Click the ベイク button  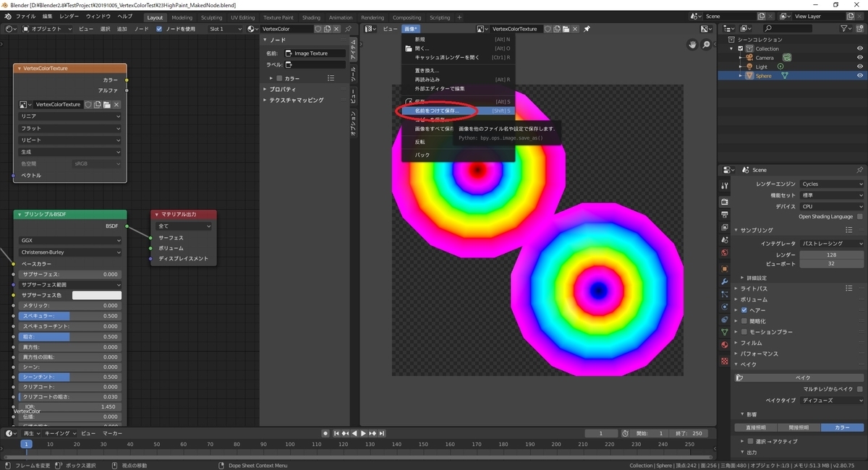point(799,377)
